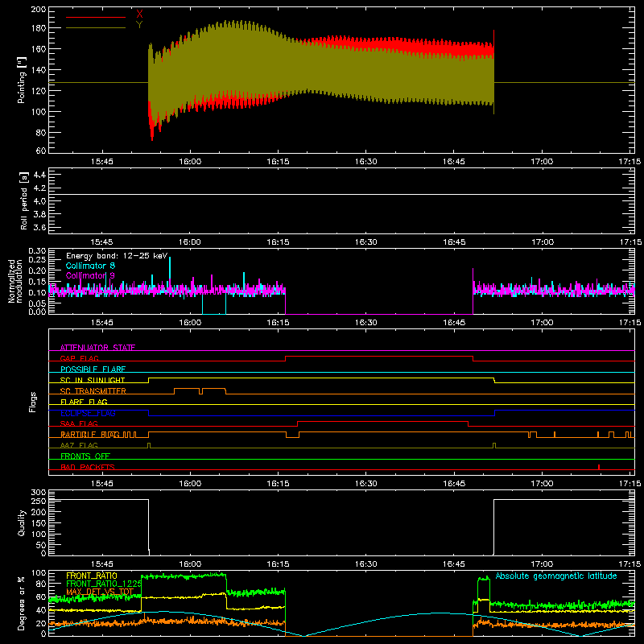Click the FRONTS_OFF flag label
Screen dimensions: 644x644
[x=85, y=456]
